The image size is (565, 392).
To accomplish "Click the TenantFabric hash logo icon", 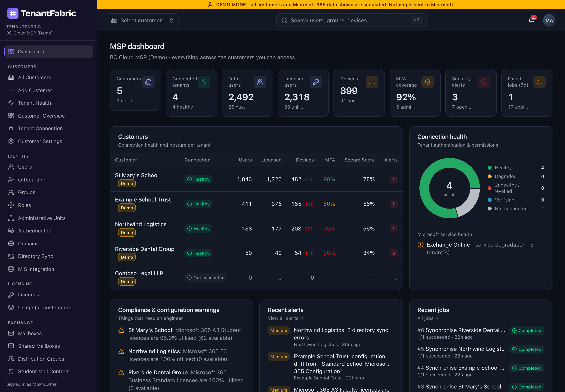I will pyautogui.click(x=13, y=13).
